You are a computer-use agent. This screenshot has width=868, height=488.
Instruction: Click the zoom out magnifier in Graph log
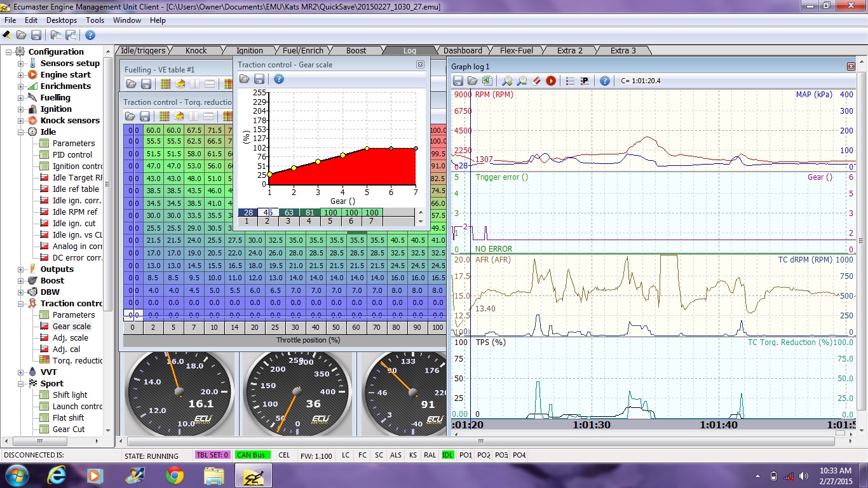point(522,81)
